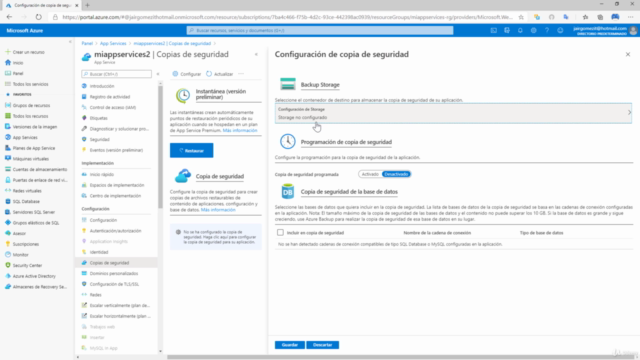
Task: Open Escalar horizontalmente menu item
Action: tap(120, 316)
